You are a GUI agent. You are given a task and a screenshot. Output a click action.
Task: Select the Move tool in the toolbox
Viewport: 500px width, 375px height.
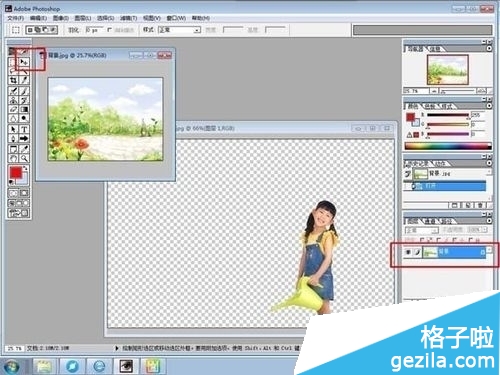coord(24,62)
